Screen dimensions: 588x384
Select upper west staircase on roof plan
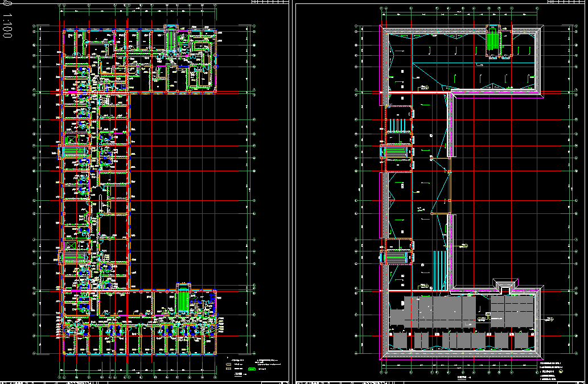click(395, 152)
